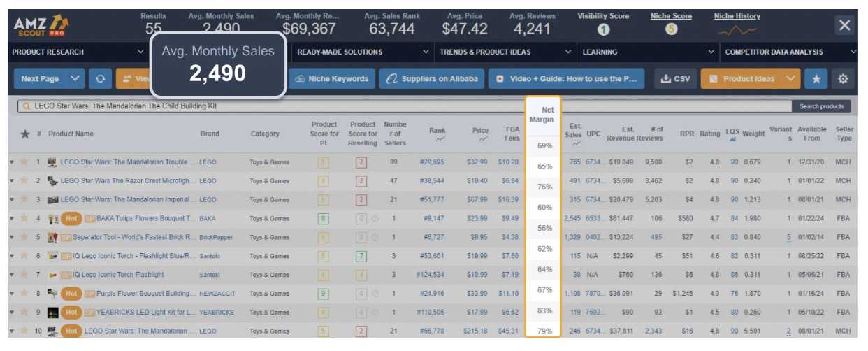Expand details triangle for row 1
Image resolution: width=868 pixels, height=351 pixels.
tap(12, 162)
